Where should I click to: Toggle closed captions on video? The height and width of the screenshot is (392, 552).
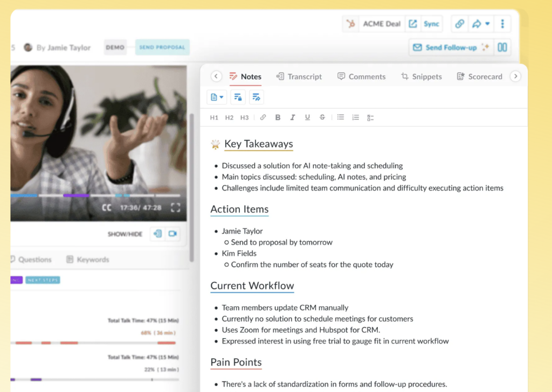(x=107, y=207)
